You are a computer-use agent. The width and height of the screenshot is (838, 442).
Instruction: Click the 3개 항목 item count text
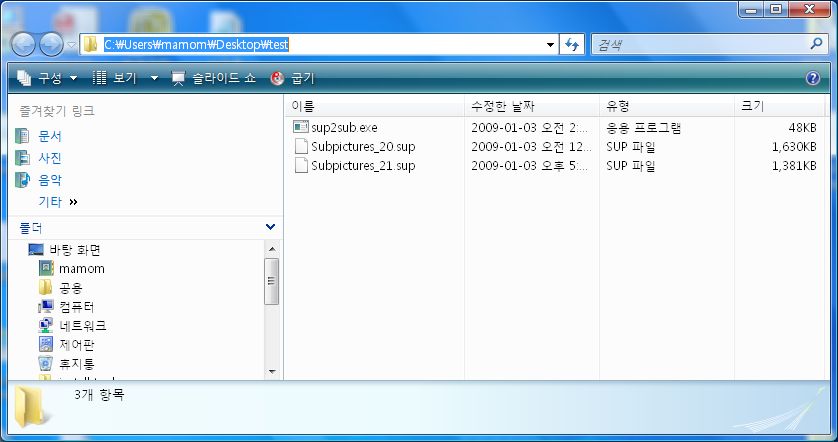coord(99,395)
